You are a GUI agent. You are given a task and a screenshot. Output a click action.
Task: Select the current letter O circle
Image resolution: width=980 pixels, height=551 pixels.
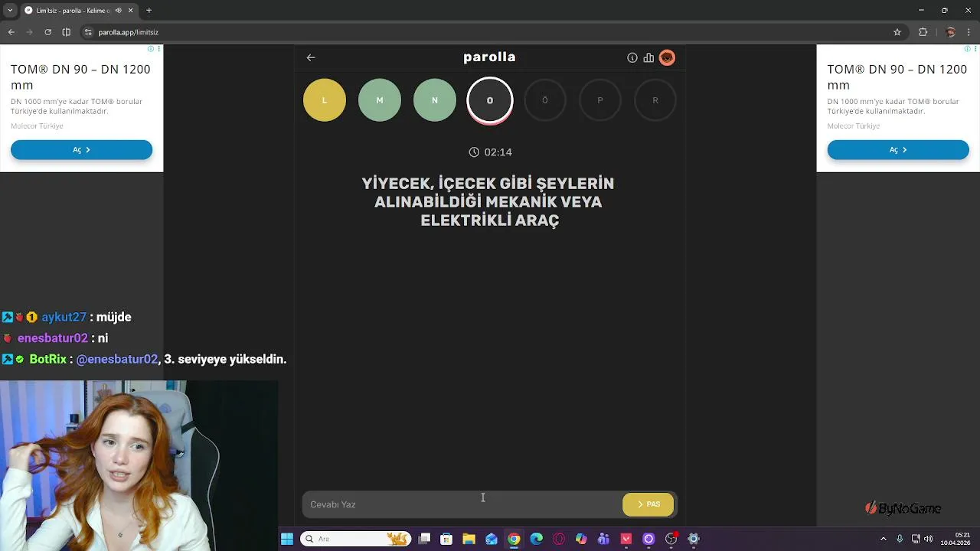(490, 100)
